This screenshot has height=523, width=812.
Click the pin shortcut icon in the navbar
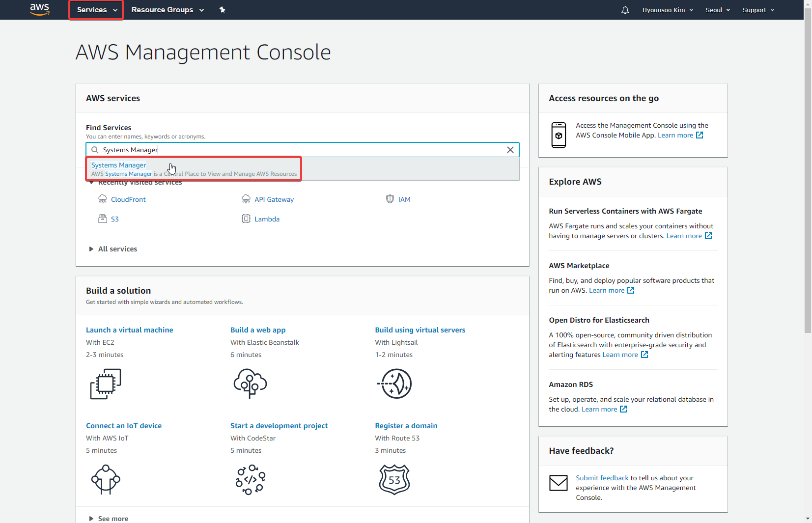pos(222,10)
